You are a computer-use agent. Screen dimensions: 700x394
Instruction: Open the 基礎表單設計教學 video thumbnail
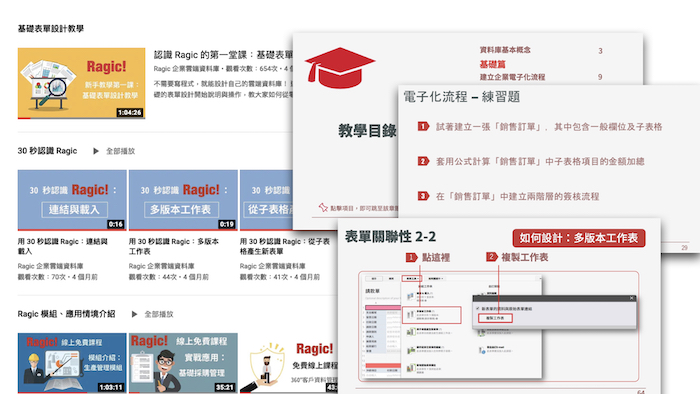click(81, 83)
